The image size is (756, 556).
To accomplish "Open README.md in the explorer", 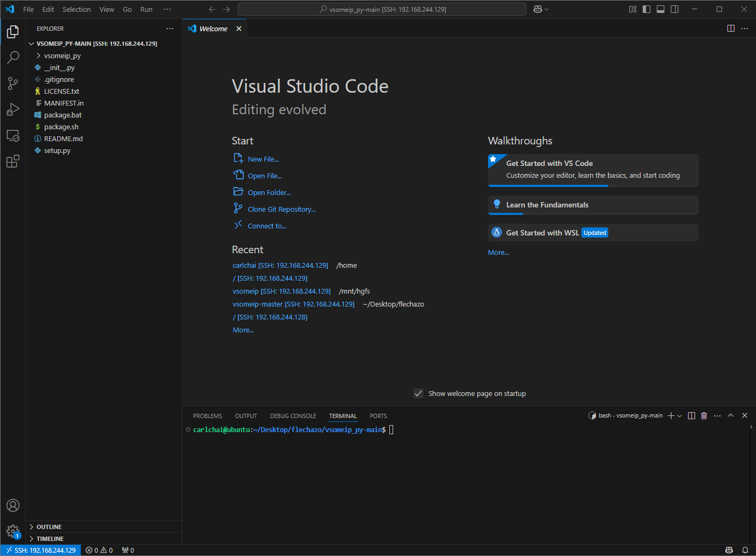I will (104, 138).
